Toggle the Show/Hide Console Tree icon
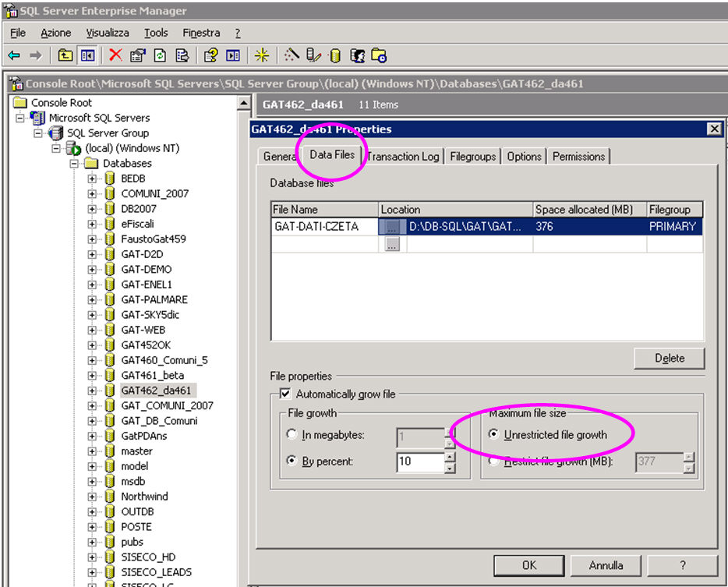Screen dimensions: 728x587 click(87, 55)
